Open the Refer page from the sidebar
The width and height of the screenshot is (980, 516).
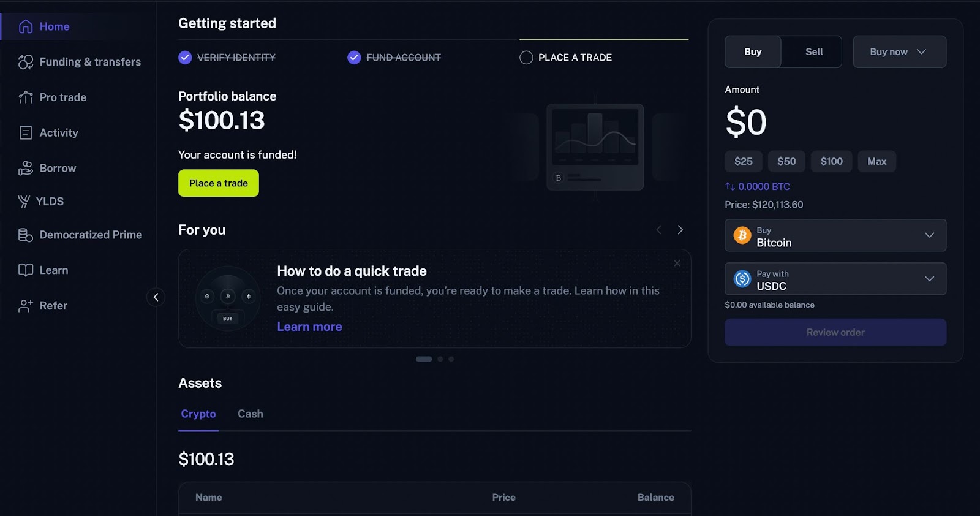coord(53,305)
